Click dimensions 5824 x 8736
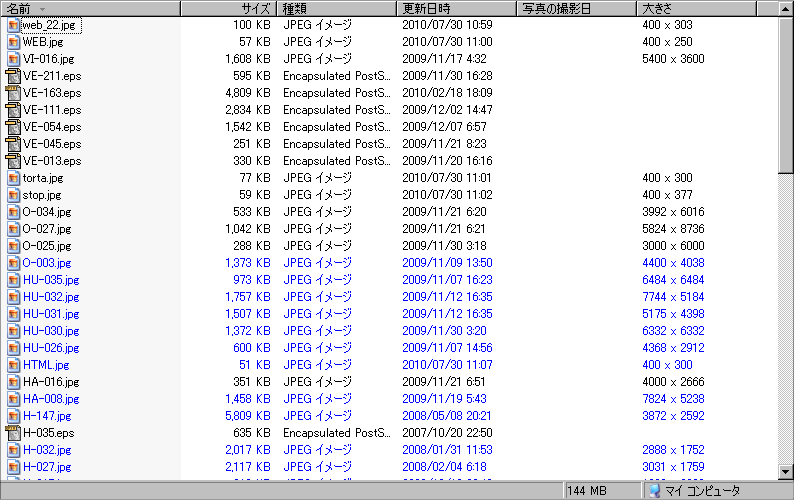 pyautogui.click(x=673, y=229)
